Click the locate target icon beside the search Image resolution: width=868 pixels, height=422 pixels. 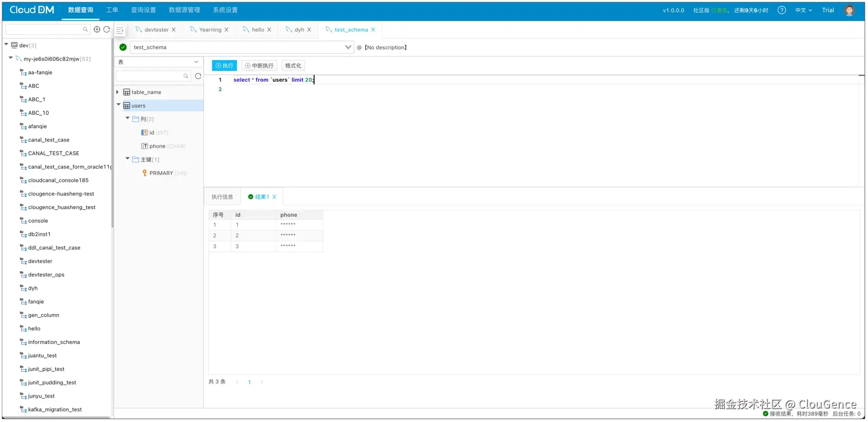pyautogui.click(x=97, y=29)
